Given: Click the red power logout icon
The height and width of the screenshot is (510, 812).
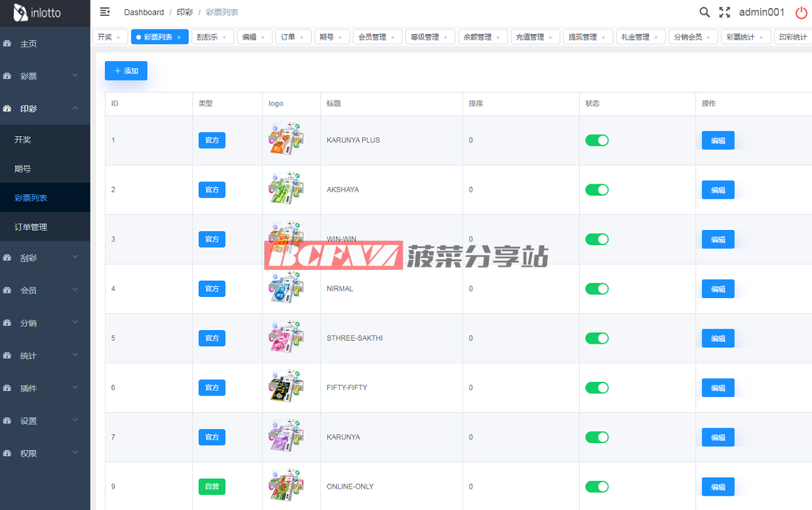Looking at the screenshot, I should (801, 12).
